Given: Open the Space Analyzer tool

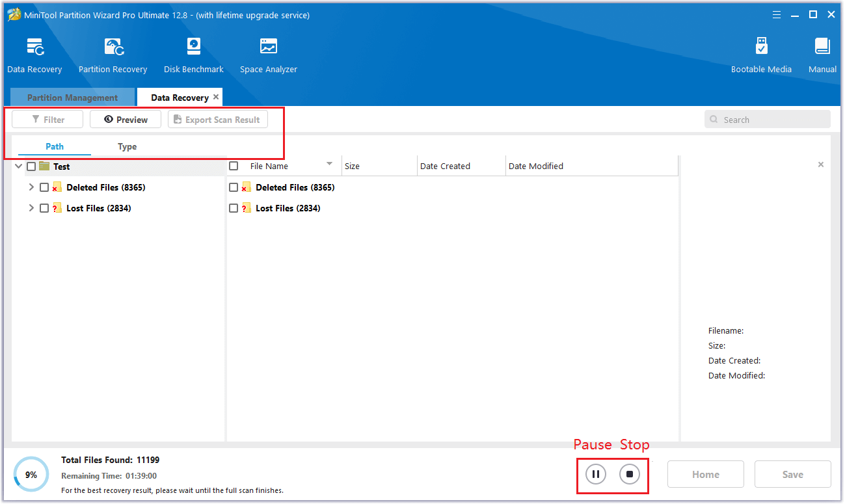Looking at the screenshot, I should [x=268, y=48].
